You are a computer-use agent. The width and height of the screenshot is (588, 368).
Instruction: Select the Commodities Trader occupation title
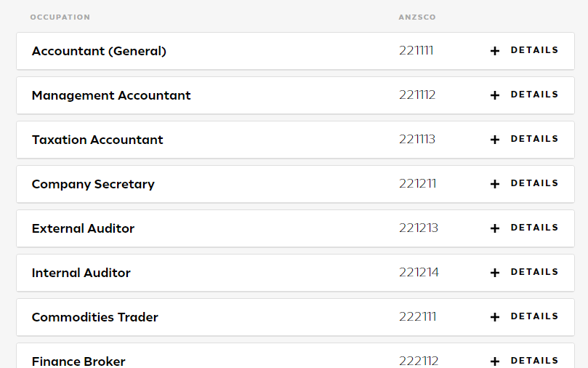tap(95, 317)
